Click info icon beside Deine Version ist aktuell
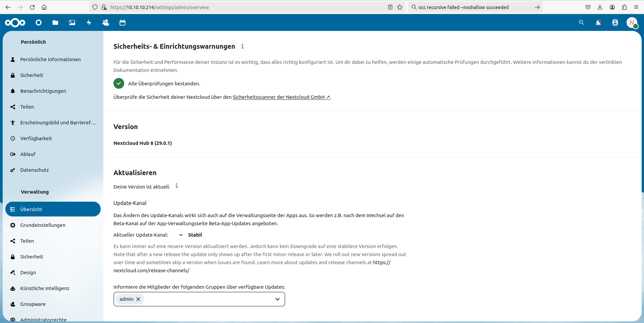The height and width of the screenshot is (323, 644). (177, 186)
